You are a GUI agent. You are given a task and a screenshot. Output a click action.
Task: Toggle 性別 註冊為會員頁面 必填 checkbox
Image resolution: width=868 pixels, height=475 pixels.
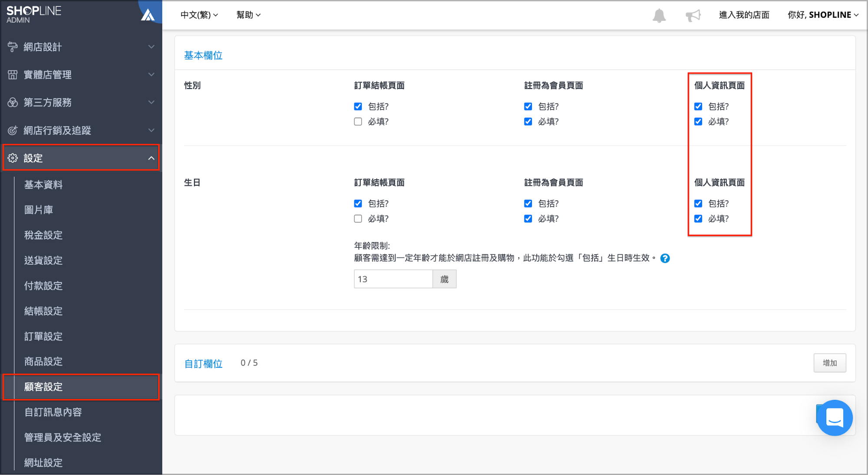coord(528,122)
